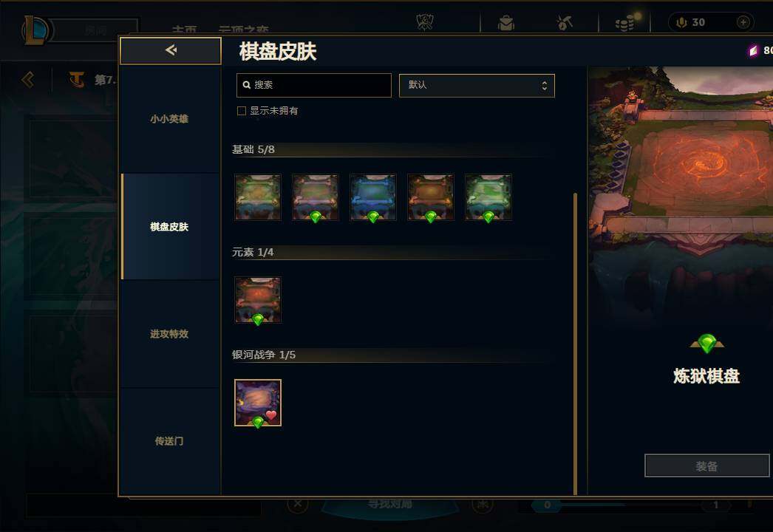
Task: Click the League logo icon
Action: pos(35,30)
